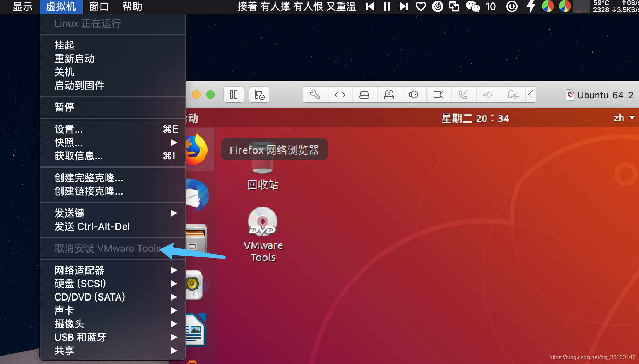Pause the VM with the toolbar pause button

pyautogui.click(x=233, y=95)
